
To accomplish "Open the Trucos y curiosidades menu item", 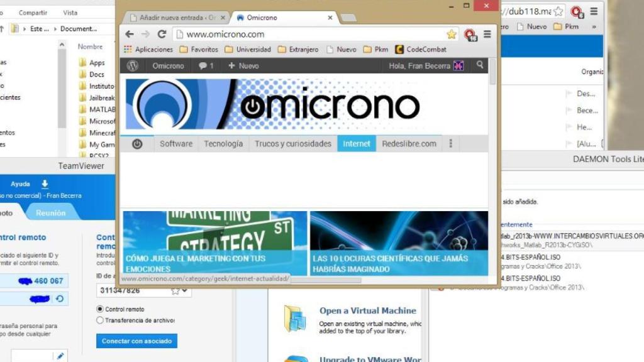I will (292, 144).
